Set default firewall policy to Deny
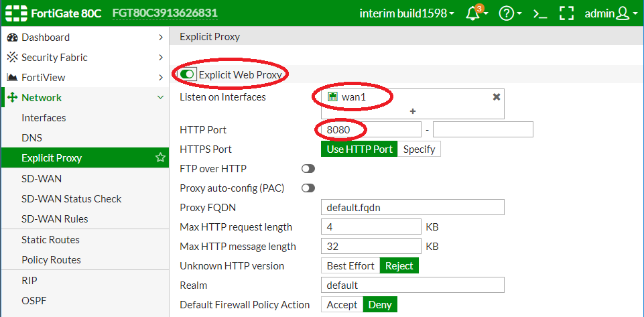The height and width of the screenshot is (317, 644). click(x=381, y=305)
